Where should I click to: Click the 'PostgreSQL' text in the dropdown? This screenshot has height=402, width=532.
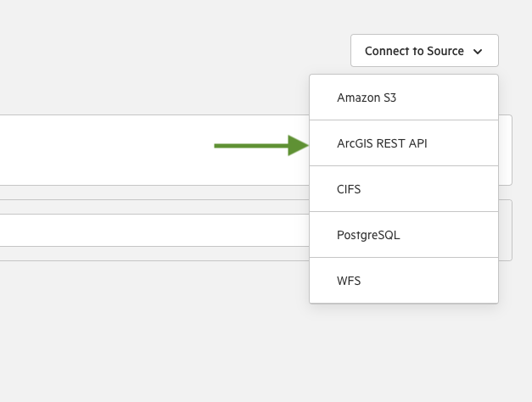tap(368, 235)
